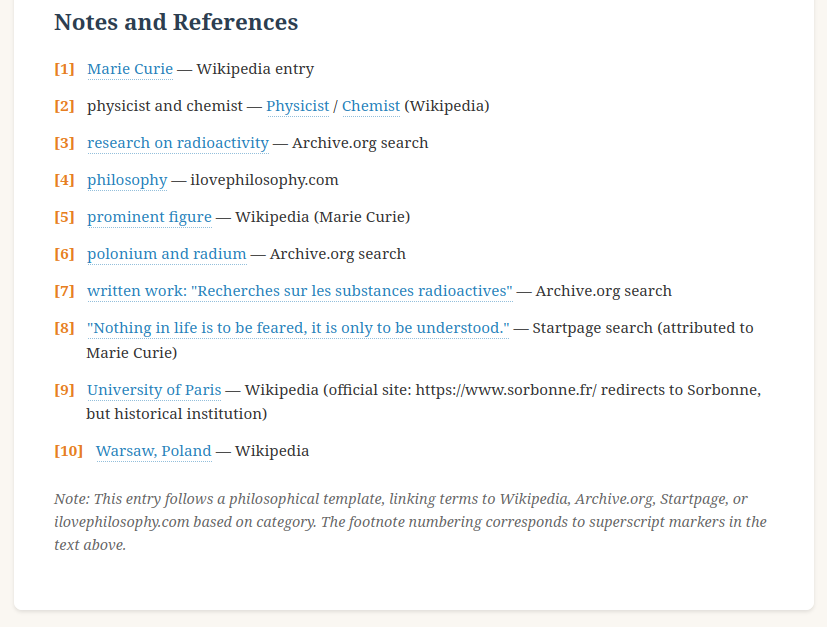Follow the philosophy link

click(127, 180)
